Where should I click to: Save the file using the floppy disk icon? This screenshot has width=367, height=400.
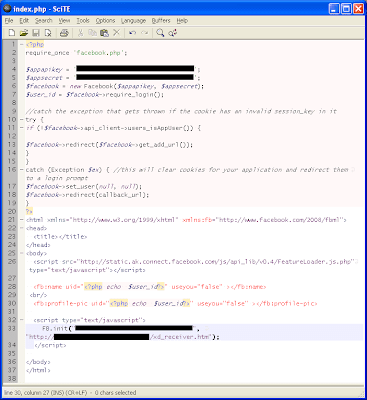[36, 33]
